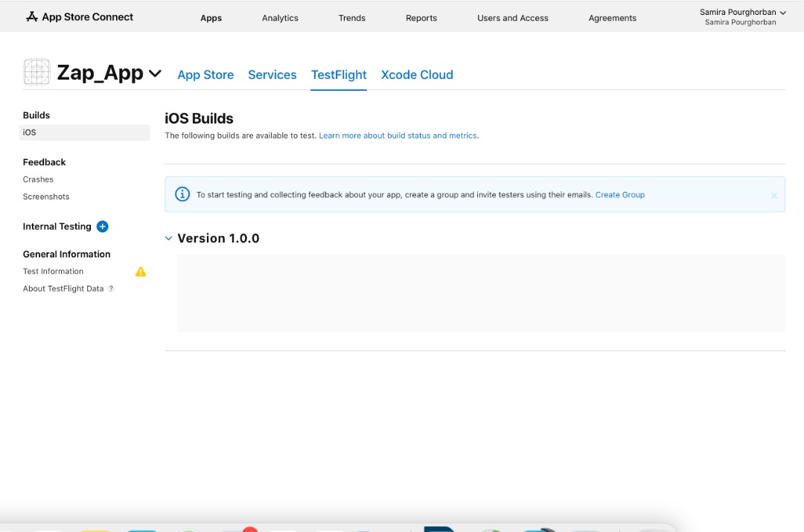Open the Samira Pourghorban account menu
The width and height of the screenshot is (804, 532).
point(742,13)
